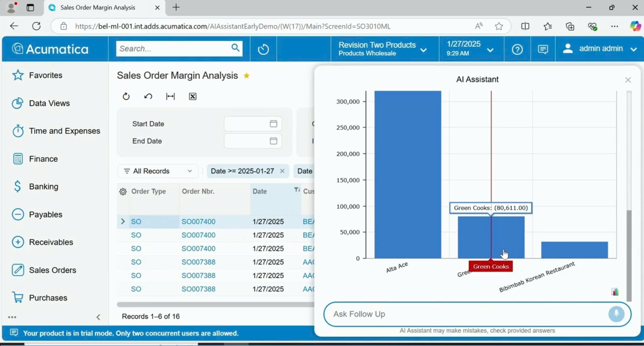Click the trial mode notification message

pos(131,333)
